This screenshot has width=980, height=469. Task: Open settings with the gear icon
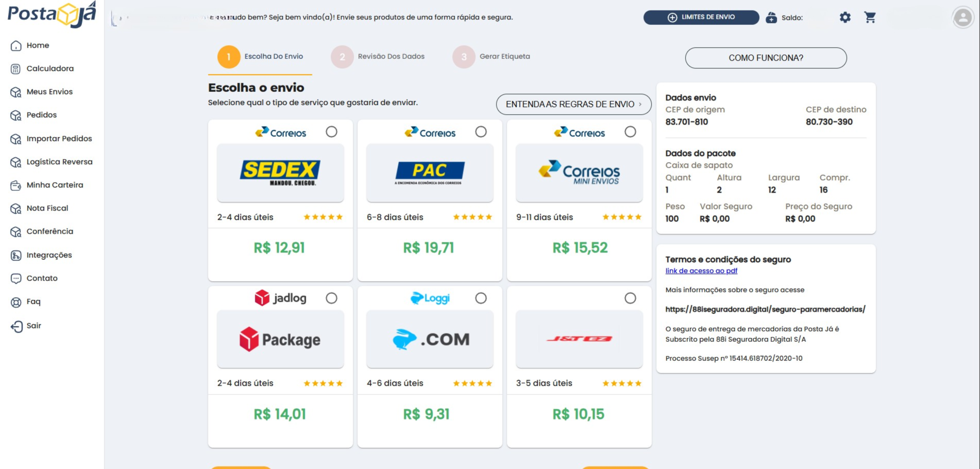pyautogui.click(x=845, y=18)
